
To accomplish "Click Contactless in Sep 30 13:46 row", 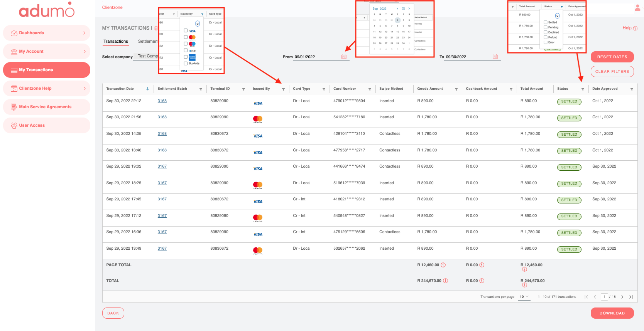I will [390, 150].
